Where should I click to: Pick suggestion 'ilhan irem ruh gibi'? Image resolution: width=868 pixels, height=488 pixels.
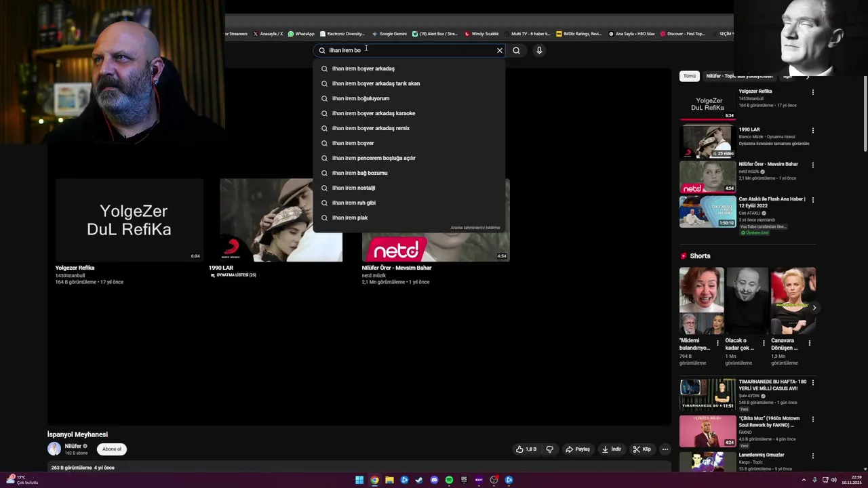pyautogui.click(x=410, y=203)
